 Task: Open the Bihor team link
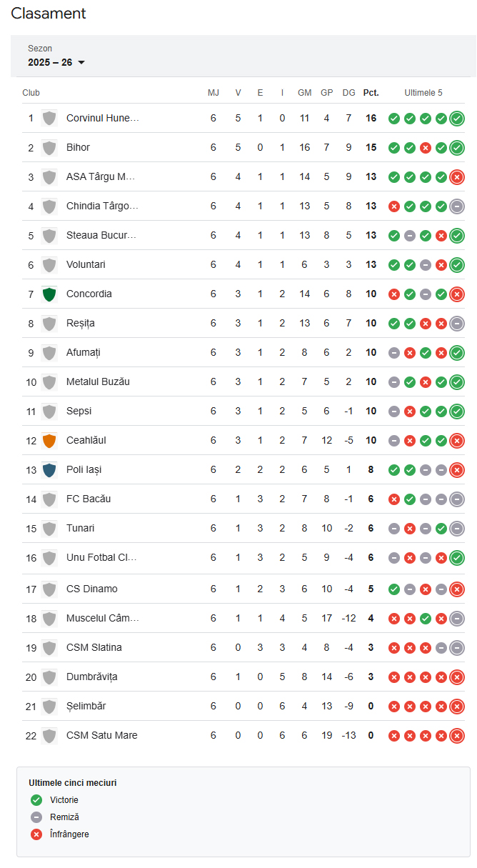[x=78, y=148]
